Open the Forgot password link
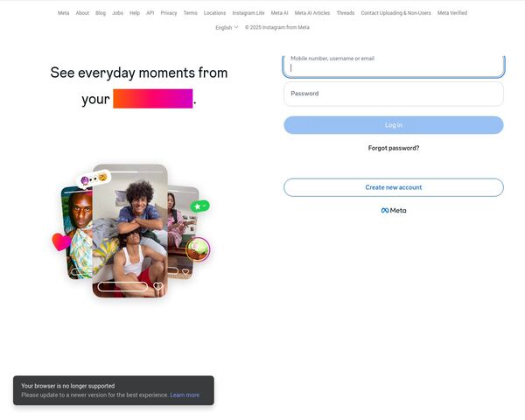This screenshot has height=420, width=525. pos(394,148)
